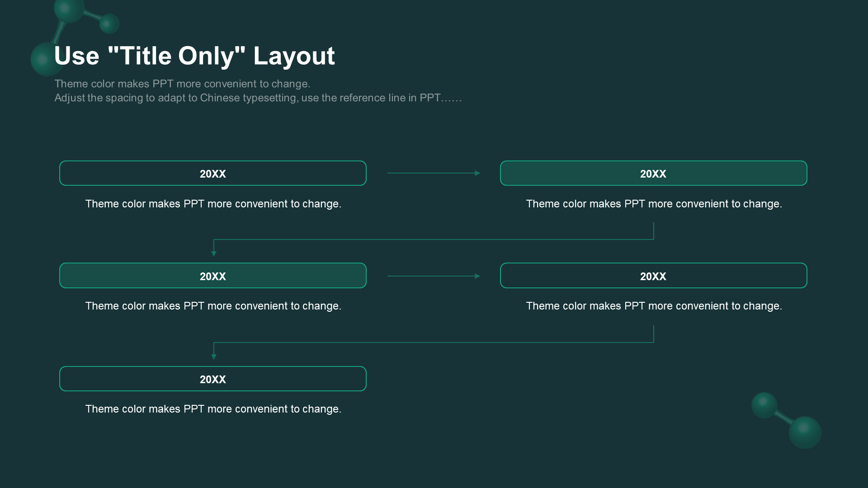
Task: Click the right-pointing arrow between top boxes
Action: pyautogui.click(x=434, y=173)
